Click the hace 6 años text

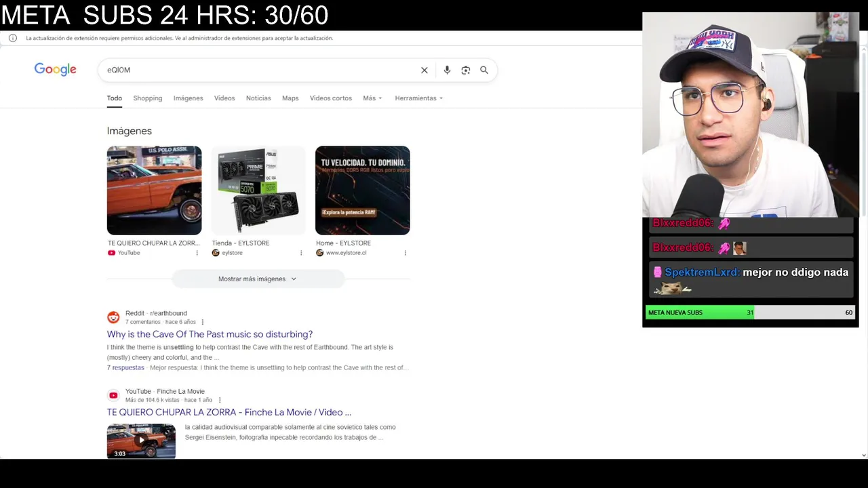coord(180,322)
